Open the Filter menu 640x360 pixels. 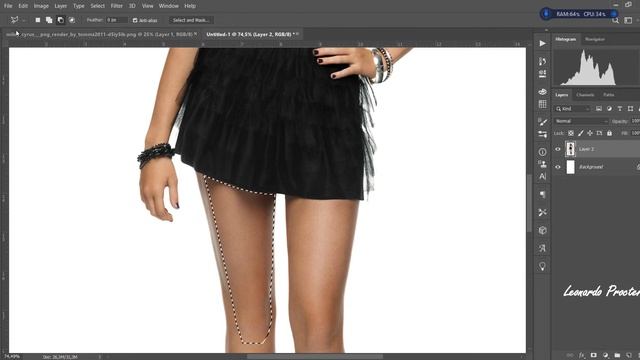pyautogui.click(x=117, y=6)
